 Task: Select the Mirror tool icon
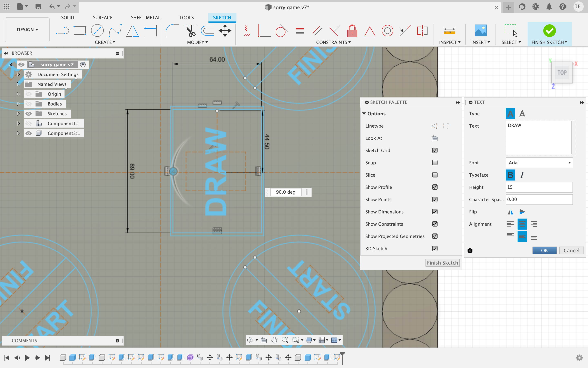click(133, 31)
